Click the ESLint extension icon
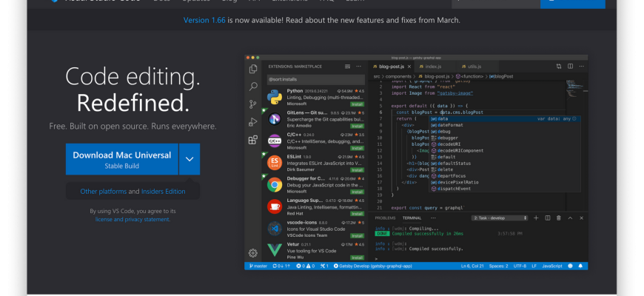 coord(274,163)
